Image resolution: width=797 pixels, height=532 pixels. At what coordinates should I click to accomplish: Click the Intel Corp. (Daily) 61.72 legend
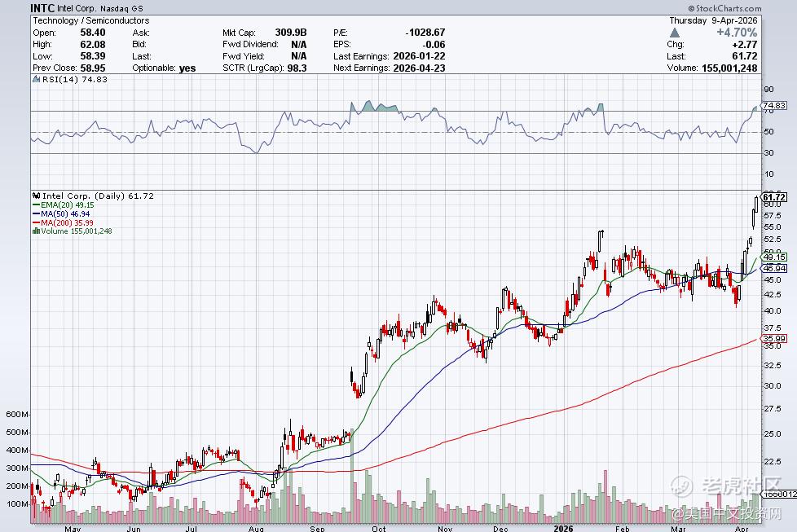[93, 196]
